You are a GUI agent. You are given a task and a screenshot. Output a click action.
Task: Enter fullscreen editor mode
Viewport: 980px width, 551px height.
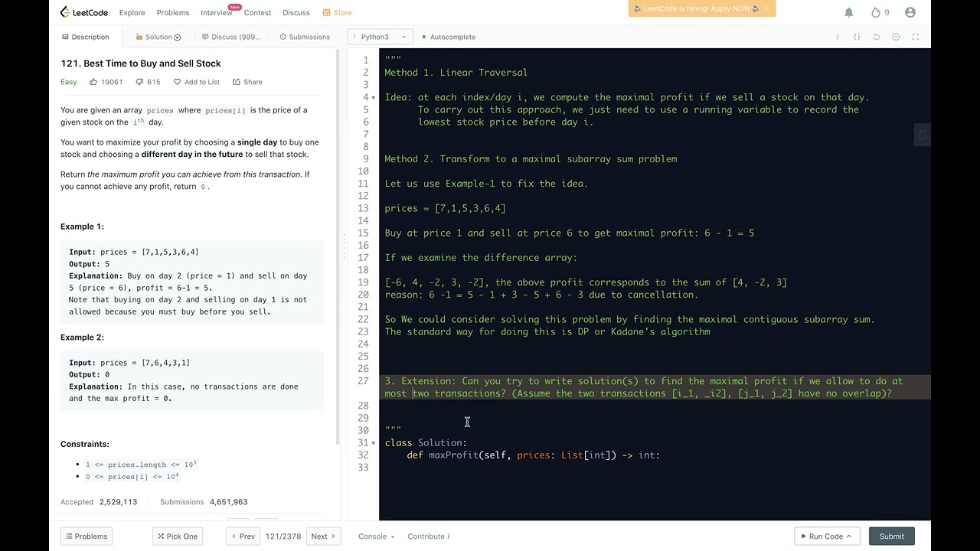pos(916,37)
